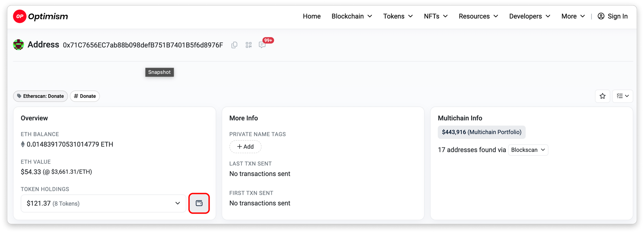Open the wallet token holdings view
The image size is (644, 233).
tap(199, 203)
